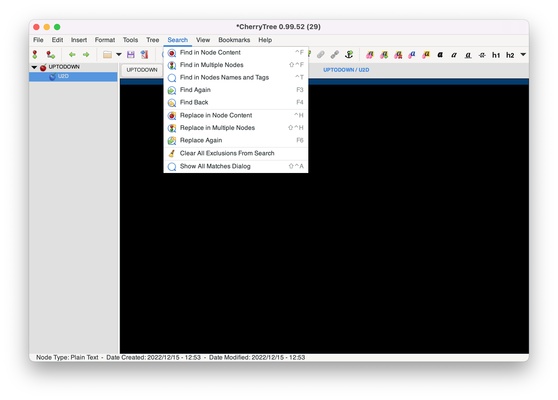558x400 pixels.
Task: Click the Add Node toolbar icon
Action: coord(35,55)
